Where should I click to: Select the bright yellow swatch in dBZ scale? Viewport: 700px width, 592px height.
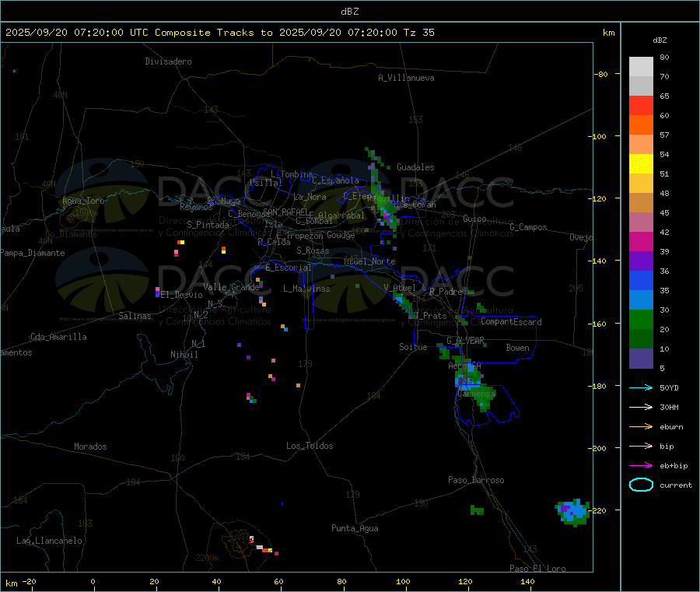click(641, 164)
